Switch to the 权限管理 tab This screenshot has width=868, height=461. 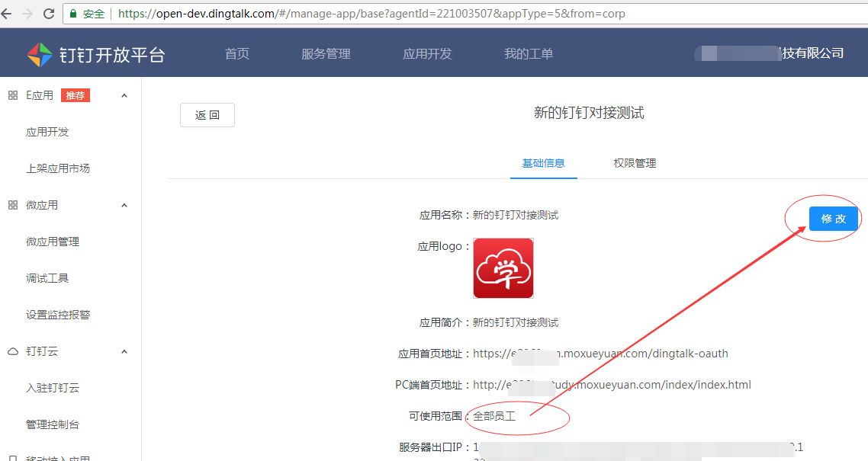click(x=635, y=163)
